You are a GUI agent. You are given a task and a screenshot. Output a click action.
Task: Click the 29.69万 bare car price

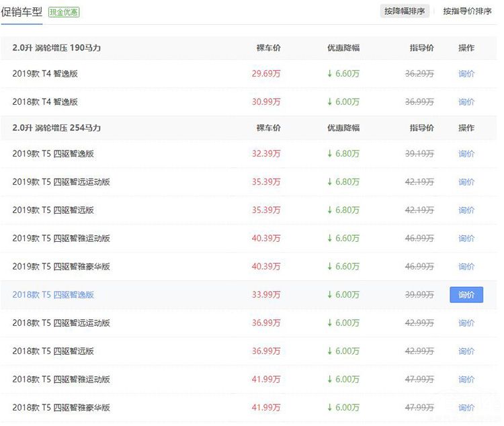266,74
